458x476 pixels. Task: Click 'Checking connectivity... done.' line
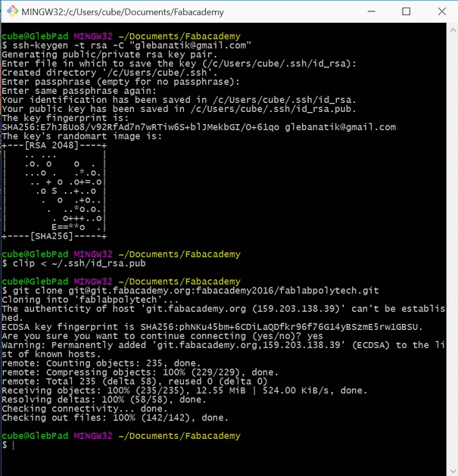[x=85, y=409]
